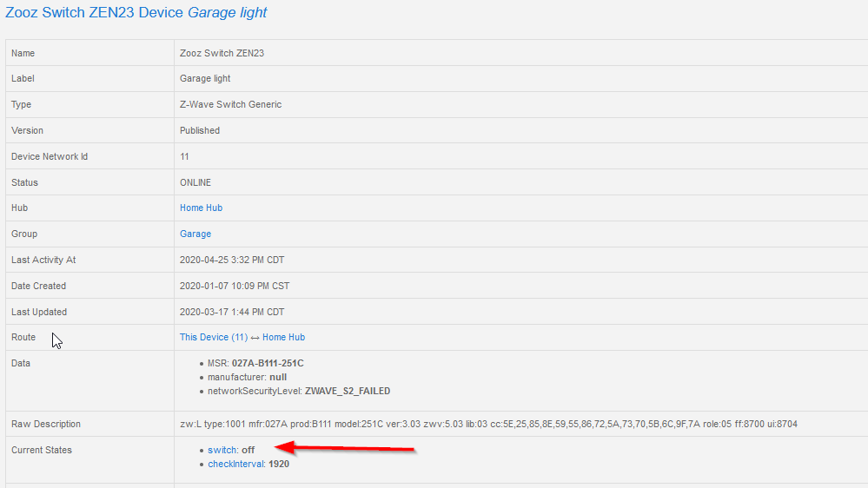The height and width of the screenshot is (488, 868).
Task: Select the Z-Wave Switch Generic type text
Action: coord(231,104)
